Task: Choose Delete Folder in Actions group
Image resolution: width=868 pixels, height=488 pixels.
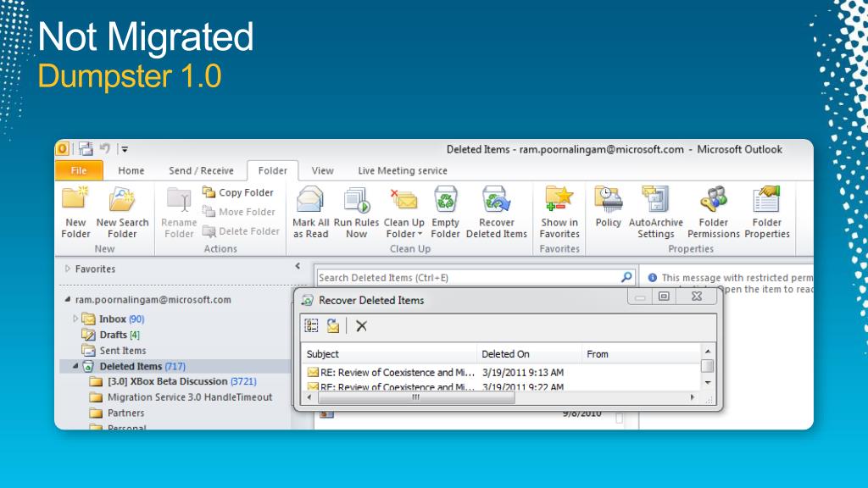Action: pos(242,231)
